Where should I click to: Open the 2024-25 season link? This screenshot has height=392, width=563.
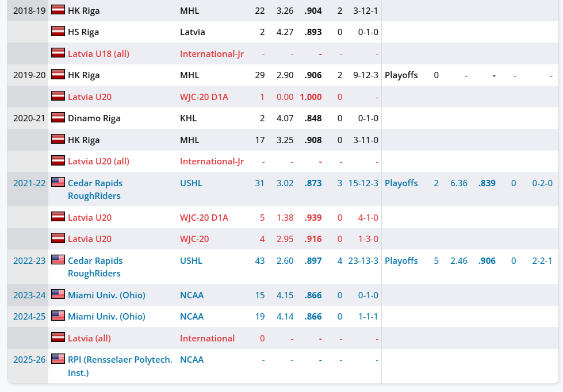pos(29,316)
